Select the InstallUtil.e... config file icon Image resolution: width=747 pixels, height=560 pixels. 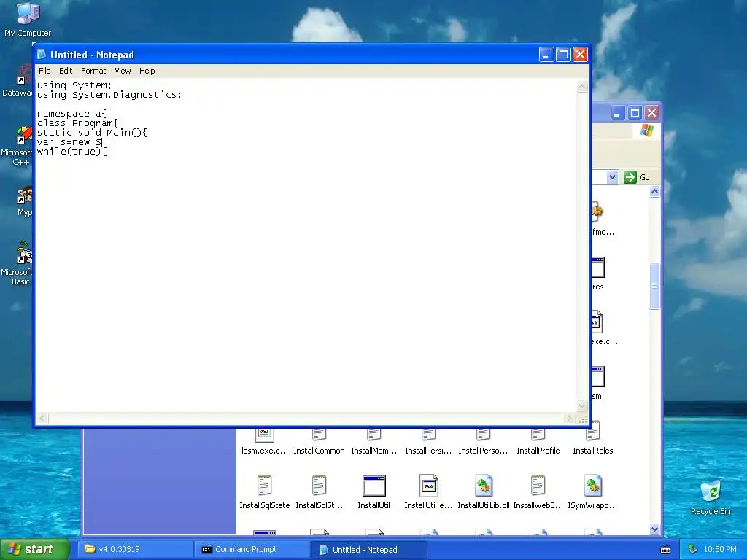coord(428,492)
